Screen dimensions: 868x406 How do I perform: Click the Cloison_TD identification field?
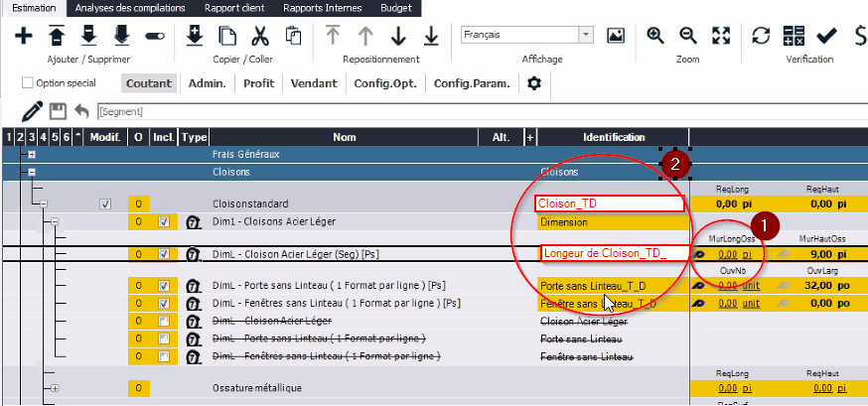click(609, 203)
